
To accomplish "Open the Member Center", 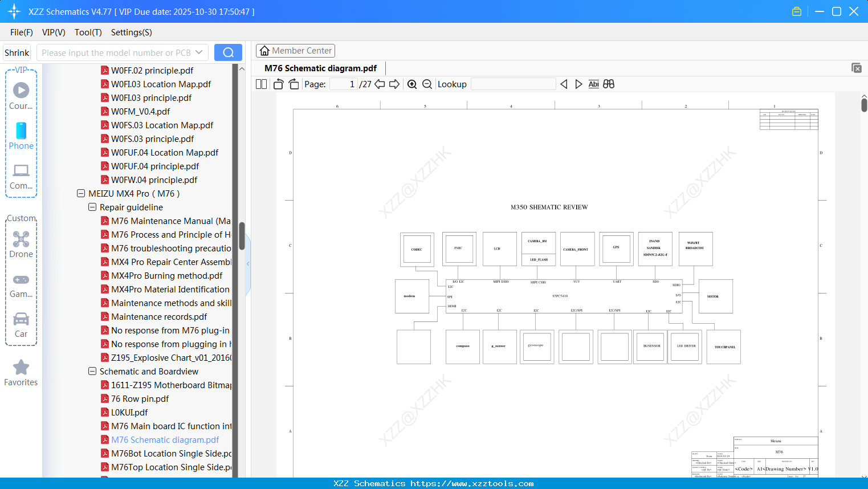I will coord(295,50).
